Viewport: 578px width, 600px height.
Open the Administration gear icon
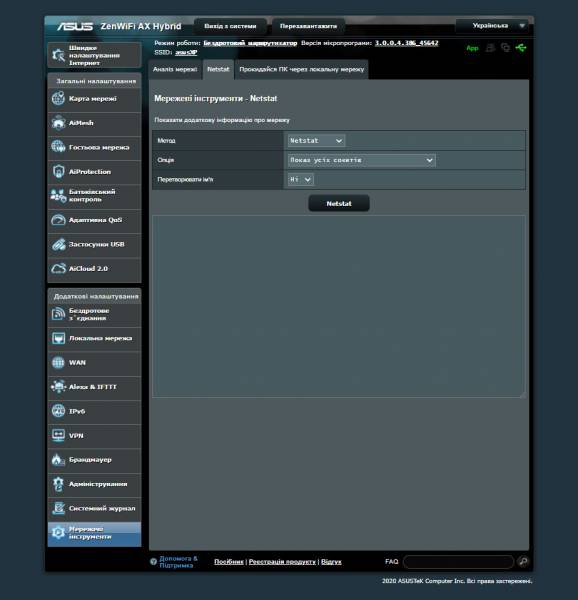pyautogui.click(x=58, y=484)
